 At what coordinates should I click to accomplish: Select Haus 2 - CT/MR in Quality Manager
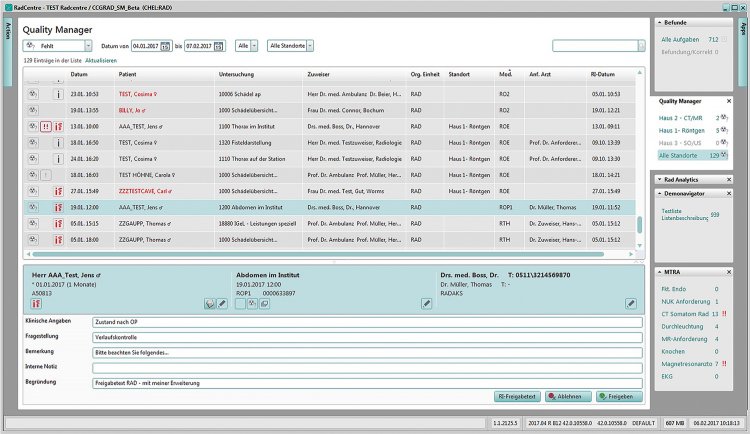tap(680, 118)
